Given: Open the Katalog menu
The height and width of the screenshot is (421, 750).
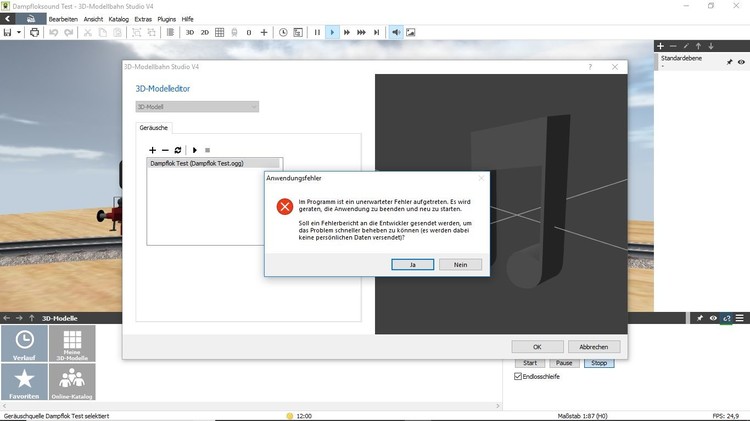Looking at the screenshot, I should click(x=119, y=19).
